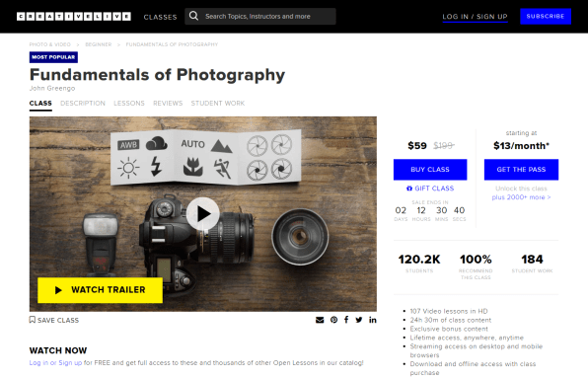Click the Get The Pass button
Image resolution: width=588 pixels, height=378 pixels.
click(x=521, y=170)
